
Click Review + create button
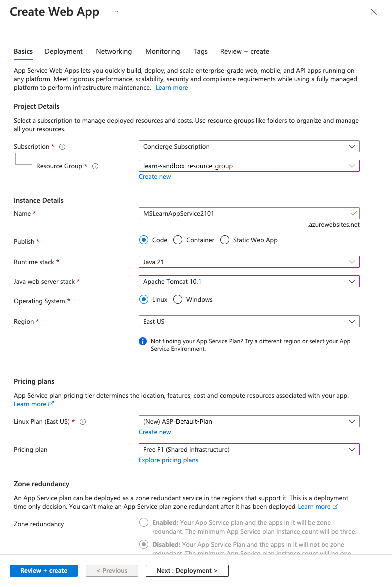coord(43,570)
